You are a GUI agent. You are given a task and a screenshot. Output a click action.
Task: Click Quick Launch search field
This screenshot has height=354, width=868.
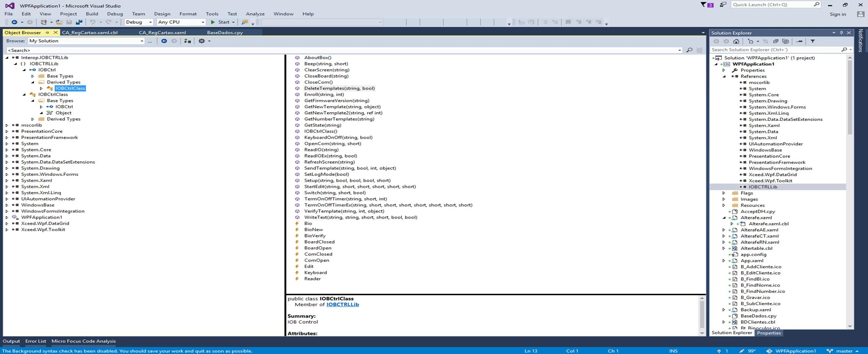[776, 5]
